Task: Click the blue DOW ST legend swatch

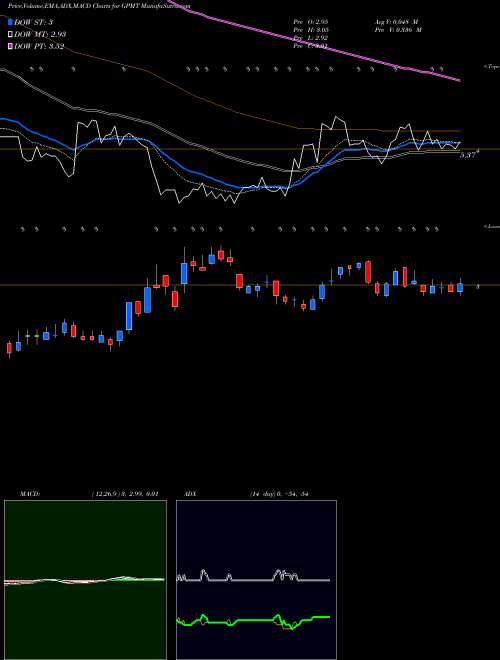Action: [11, 22]
